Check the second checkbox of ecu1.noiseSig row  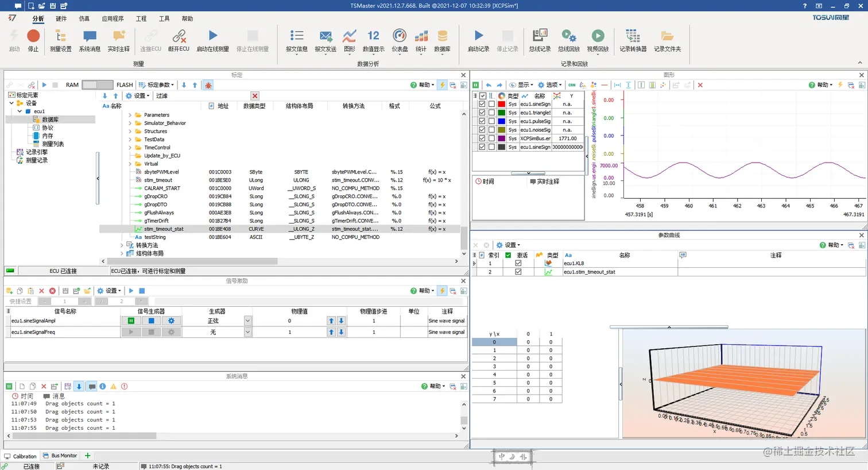(x=491, y=130)
